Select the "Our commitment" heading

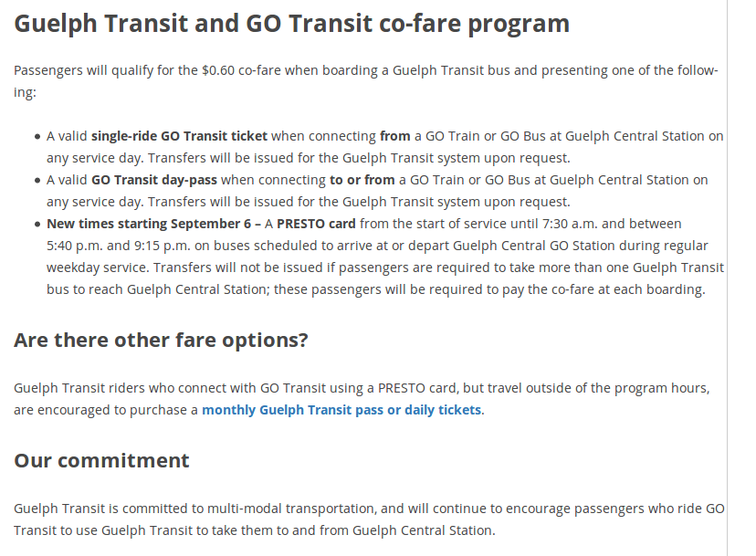(101, 460)
